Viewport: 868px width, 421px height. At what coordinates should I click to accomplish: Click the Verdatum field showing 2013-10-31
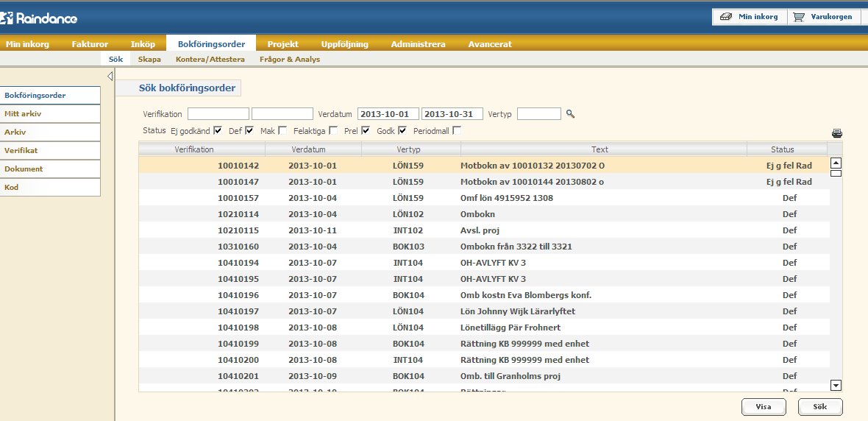click(452, 113)
